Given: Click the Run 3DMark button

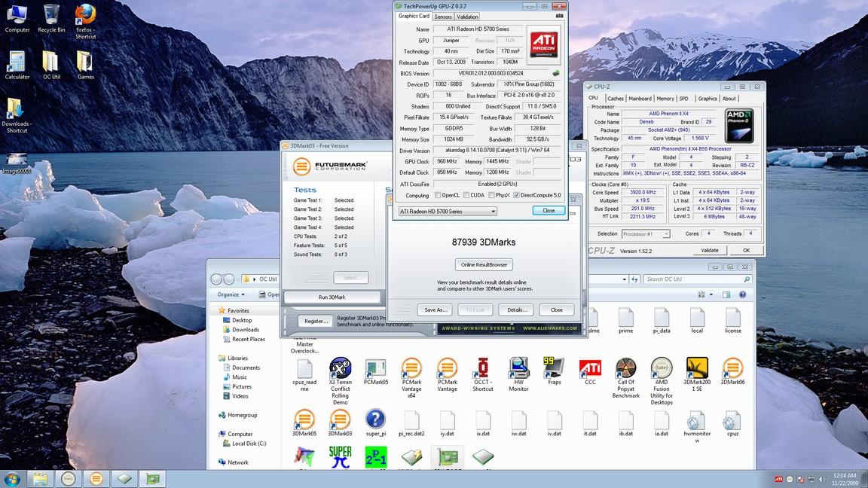Looking at the screenshot, I should point(332,297).
